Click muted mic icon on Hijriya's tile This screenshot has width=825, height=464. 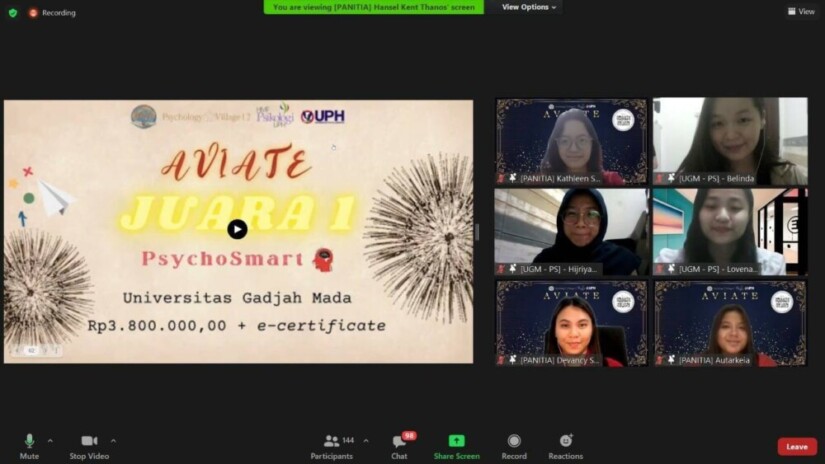[501, 269]
